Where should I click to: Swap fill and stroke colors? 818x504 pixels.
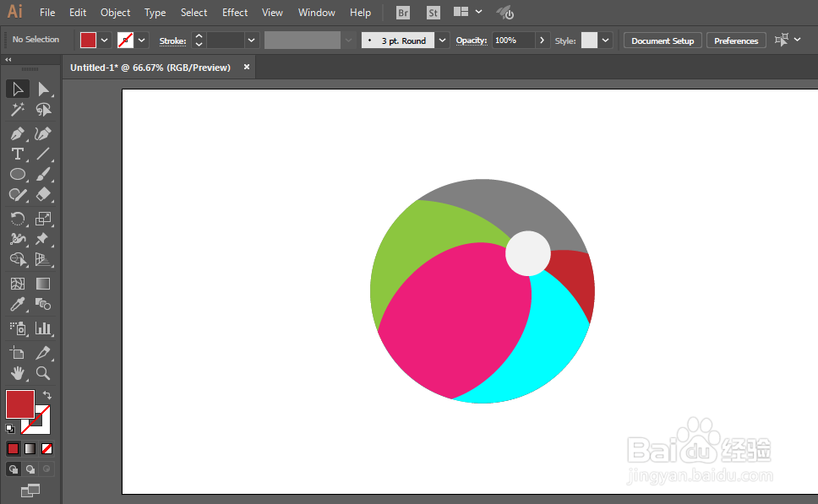click(x=47, y=394)
